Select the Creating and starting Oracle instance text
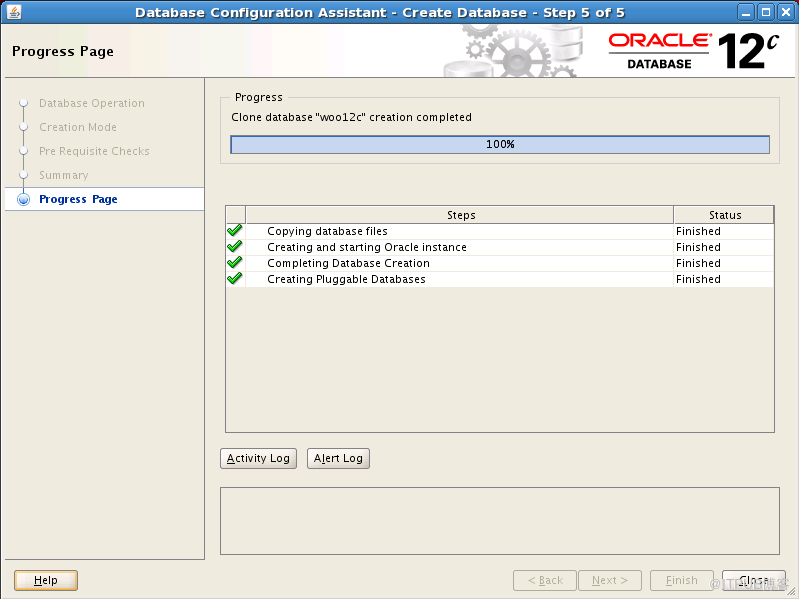The image size is (799, 599). (367, 247)
